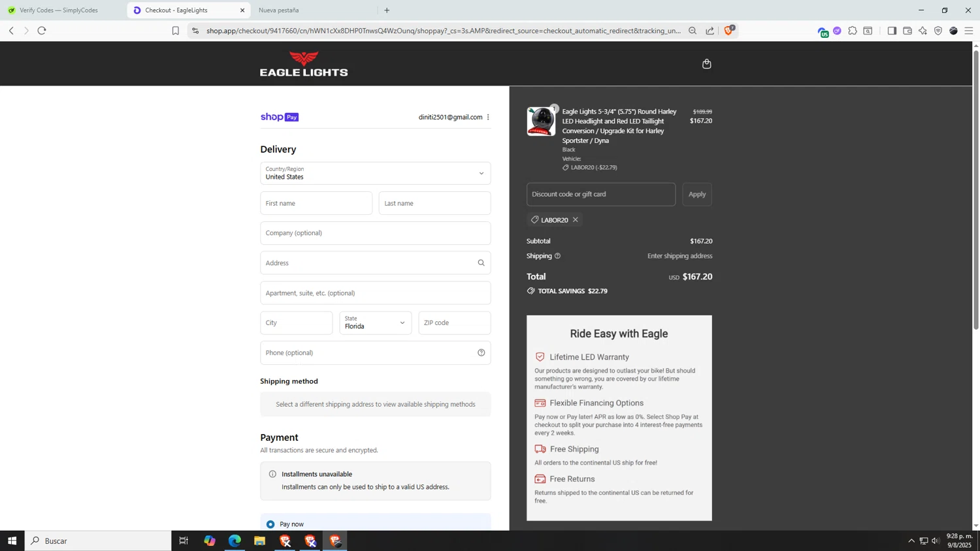The height and width of the screenshot is (551, 980).
Task: Click the purple checkmark extension icon
Action: pos(837,31)
